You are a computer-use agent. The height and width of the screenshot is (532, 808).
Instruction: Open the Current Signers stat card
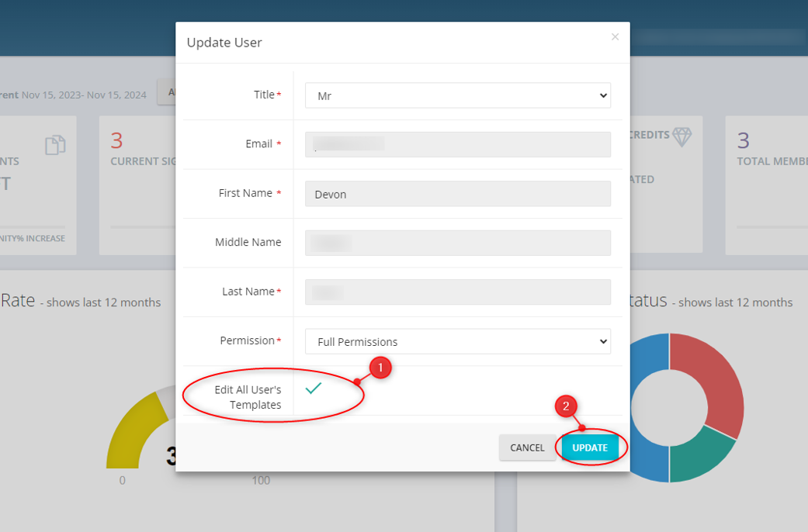coord(140,185)
